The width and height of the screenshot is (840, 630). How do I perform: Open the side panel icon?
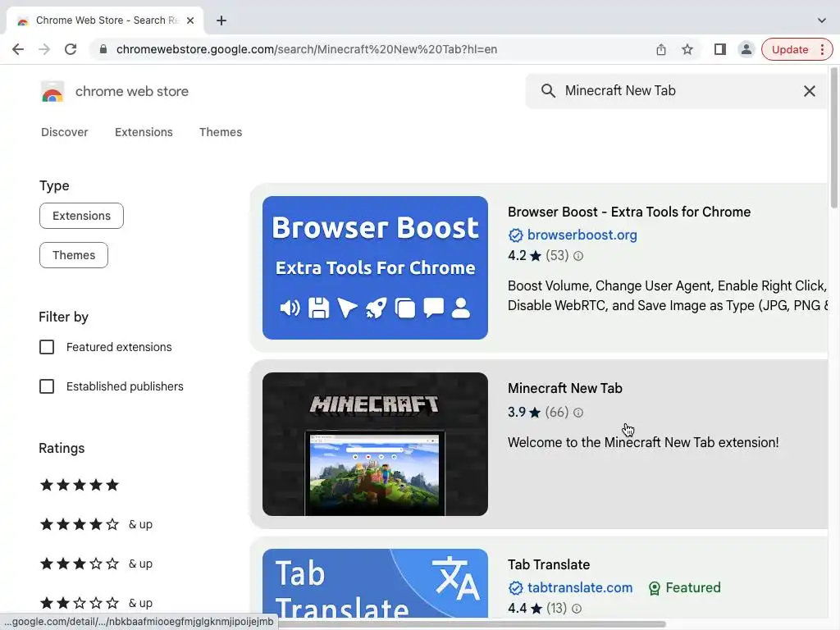point(720,49)
